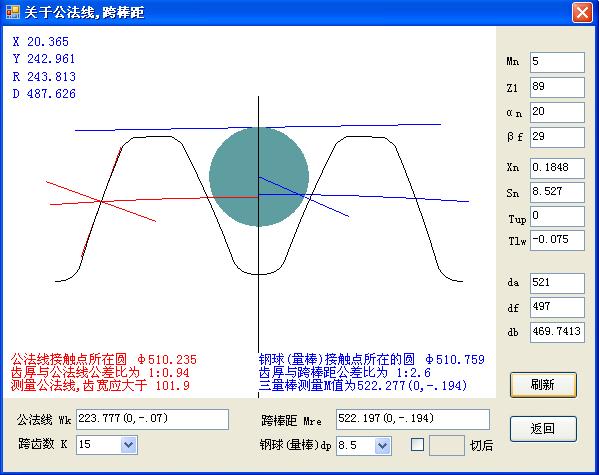The height and width of the screenshot is (475, 599).
Task: Click the teal measuring ball in drawing
Action: click(259, 176)
